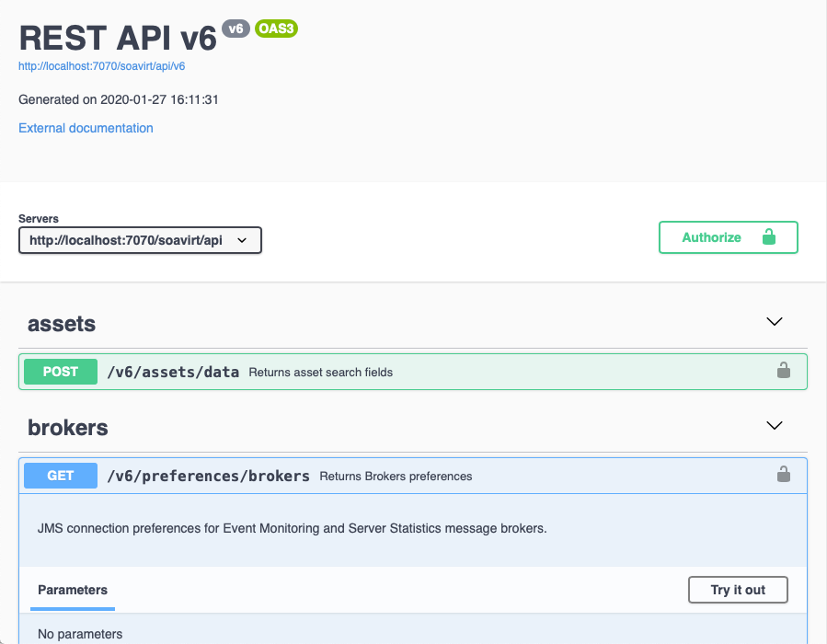Image resolution: width=827 pixels, height=644 pixels.
Task: Click the brokers tag heading
Action: pos(68,428)
